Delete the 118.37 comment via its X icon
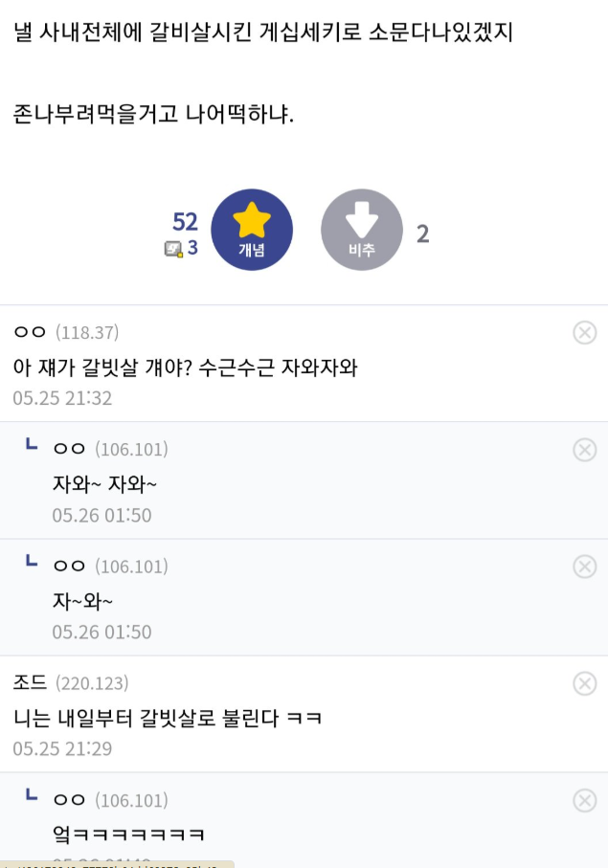The image size is (608, 868). pos(585,333)
